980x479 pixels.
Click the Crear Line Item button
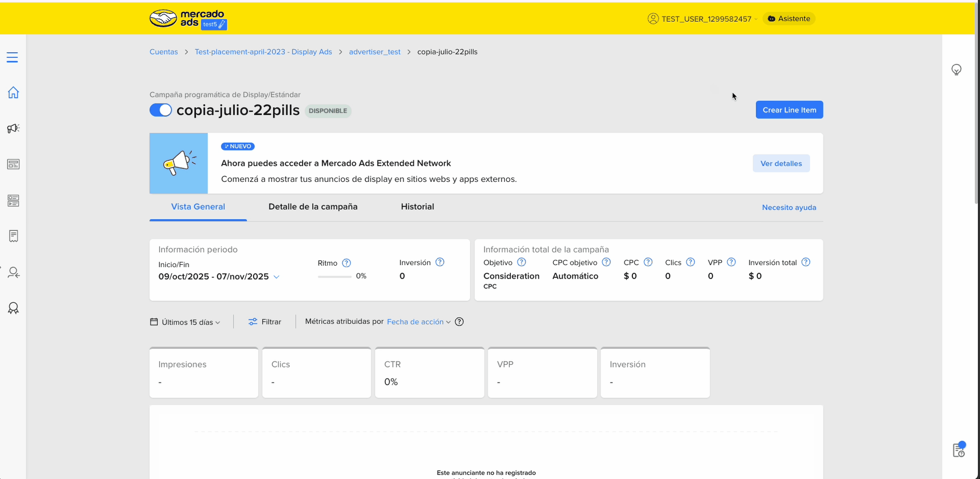tap(789, 110)
